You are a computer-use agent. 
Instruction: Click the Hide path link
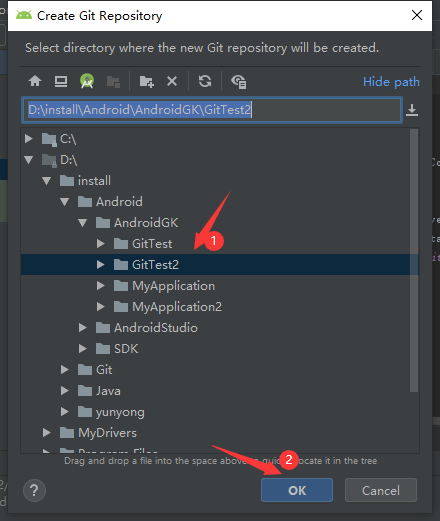pos(391,82)
